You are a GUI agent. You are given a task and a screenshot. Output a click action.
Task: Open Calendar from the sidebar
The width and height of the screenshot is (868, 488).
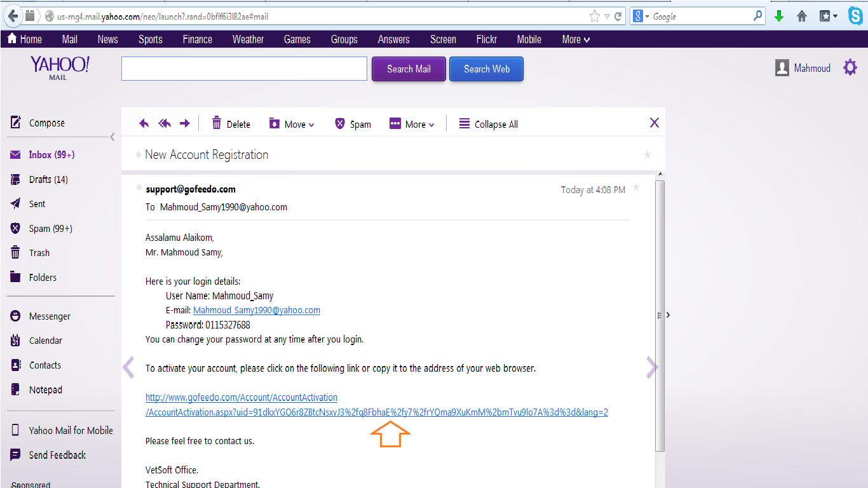coord(36,340)
